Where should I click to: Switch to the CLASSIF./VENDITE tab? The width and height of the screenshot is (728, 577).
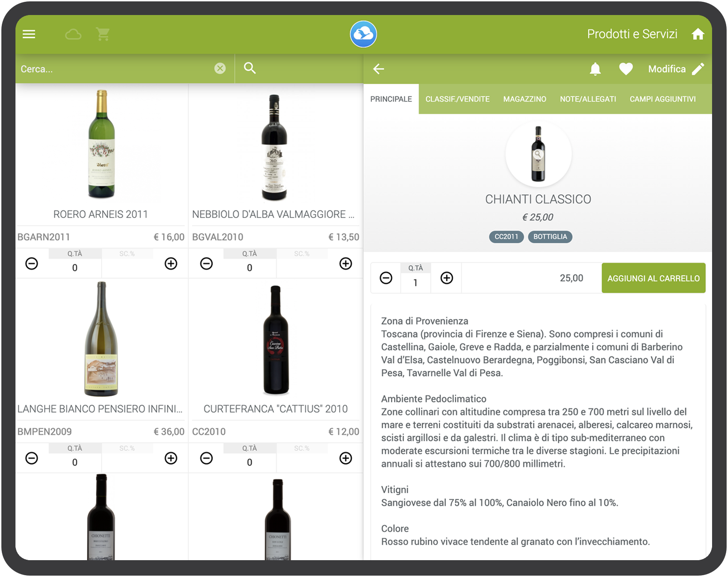pos(457,99)
